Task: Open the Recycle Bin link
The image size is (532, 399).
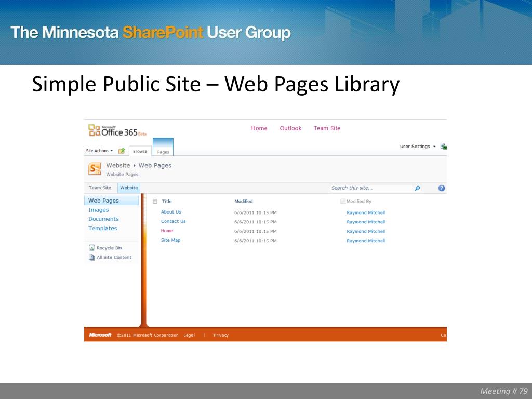Action: [x=109, y=248]
